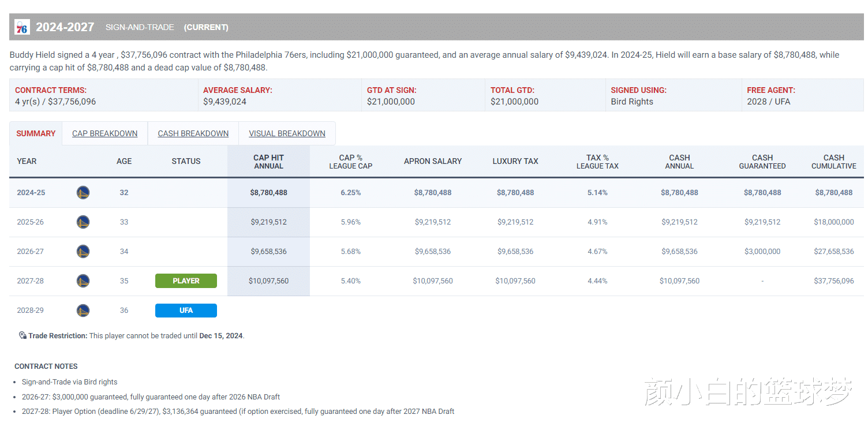Select the Visual Breakdown tab
Image resolution: width=868 pixels, height=426 pixels.
pos(287,133)
